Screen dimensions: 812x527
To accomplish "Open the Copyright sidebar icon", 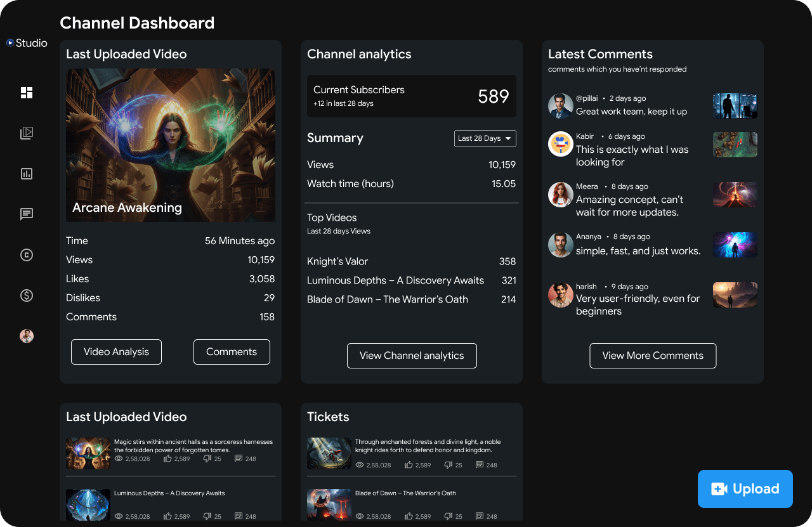I will point(27,255).
